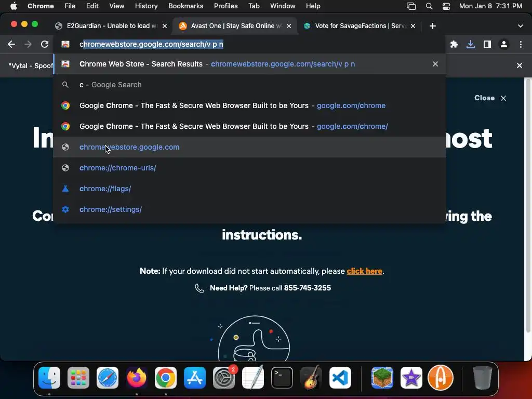532x399 pixels.
Task: Open Chrome's three-dot menu
Action: point(521,45)
